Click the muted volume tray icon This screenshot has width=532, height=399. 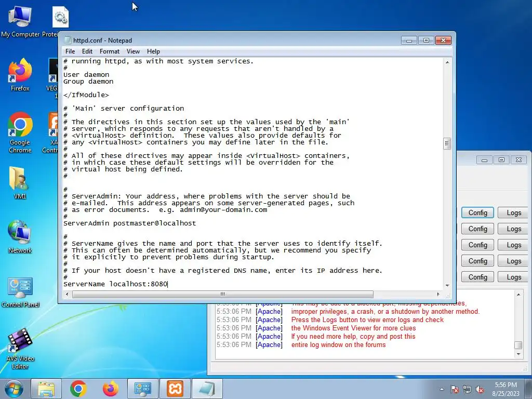[x=480, y=389]
